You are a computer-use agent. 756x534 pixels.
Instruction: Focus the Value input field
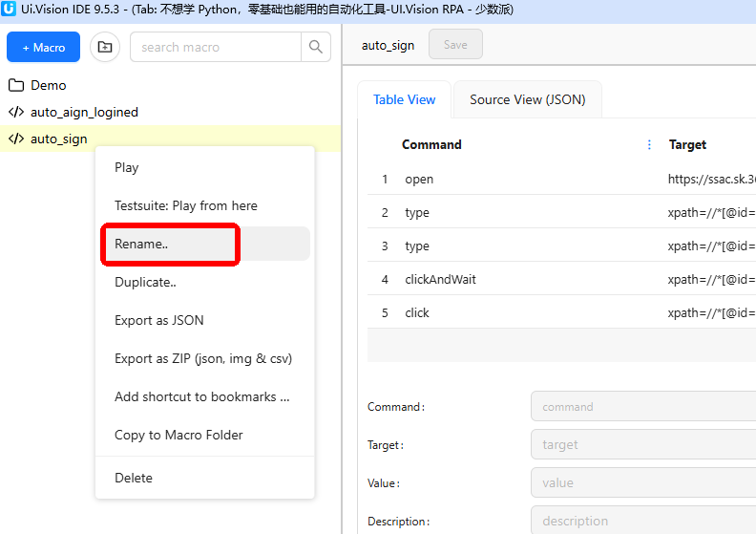coord(643,482)
